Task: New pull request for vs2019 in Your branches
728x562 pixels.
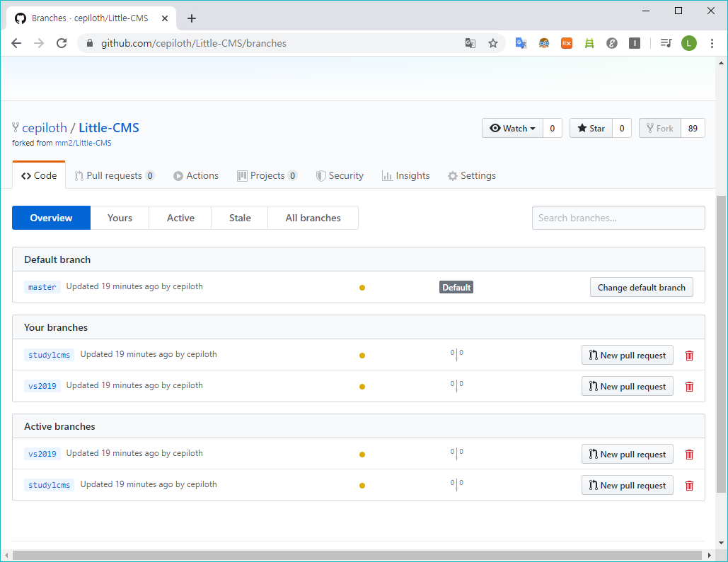Action: point(628,387)
